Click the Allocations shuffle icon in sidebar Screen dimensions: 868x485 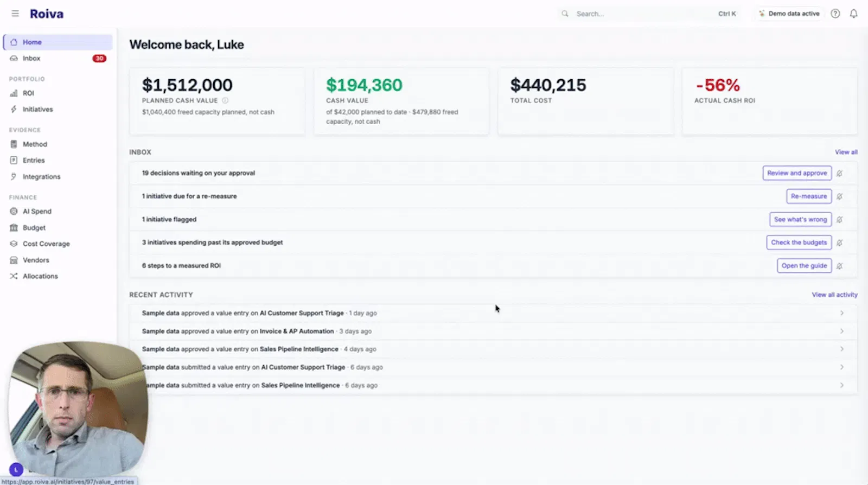click(14, 276)
